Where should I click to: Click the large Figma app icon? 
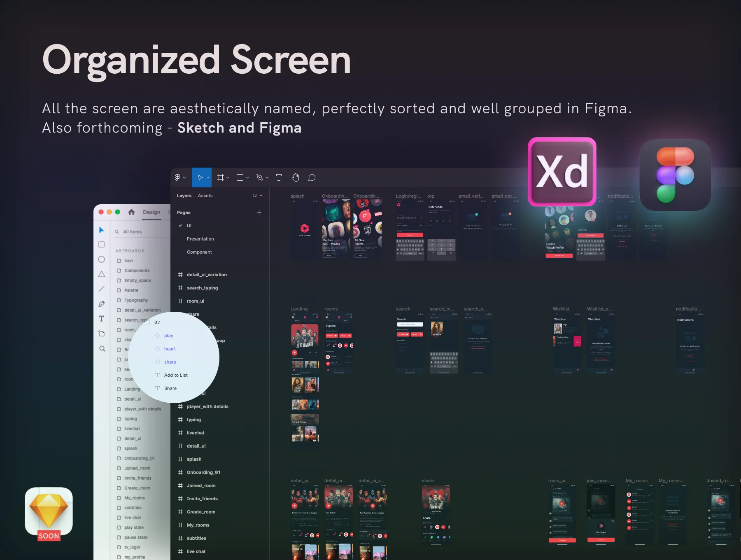(675, 175)
